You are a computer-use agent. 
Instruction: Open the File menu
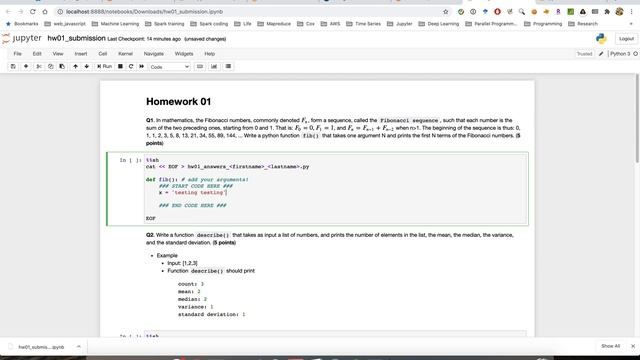[18, 54]
